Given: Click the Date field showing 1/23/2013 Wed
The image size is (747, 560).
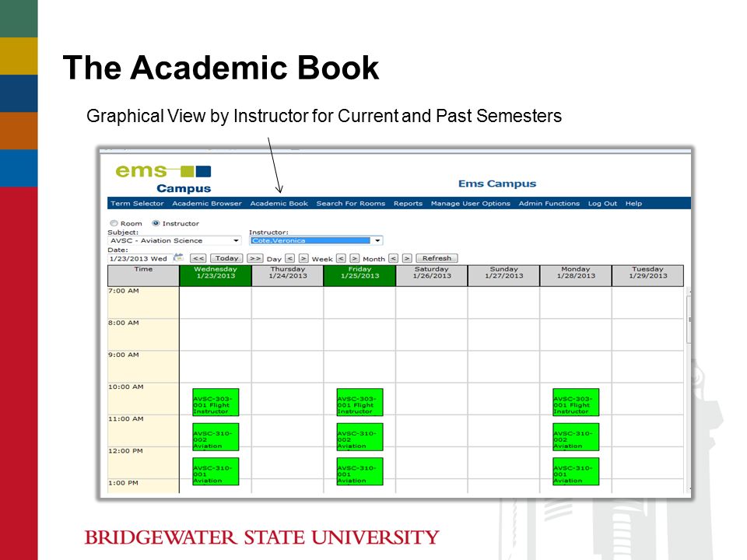Looking at the screenshot, I should click(139, 258).
